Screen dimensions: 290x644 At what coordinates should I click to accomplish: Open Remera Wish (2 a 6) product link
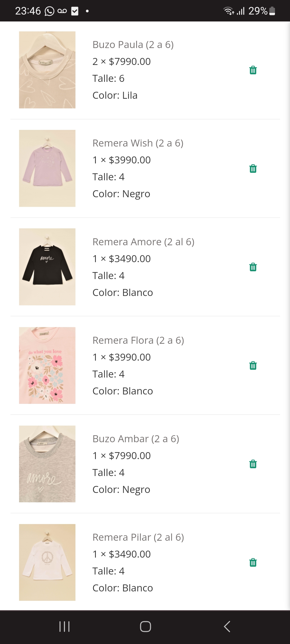coord(138,143)
